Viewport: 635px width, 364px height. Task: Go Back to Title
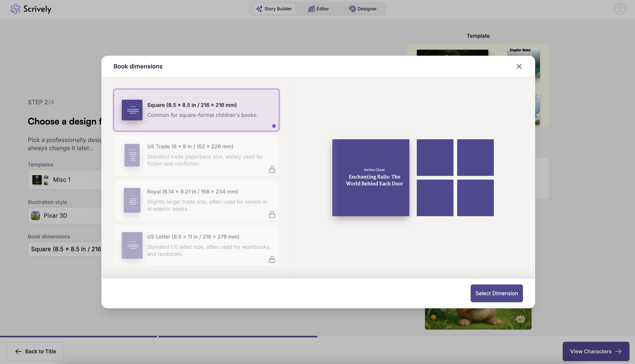click(x=36, y=351)
